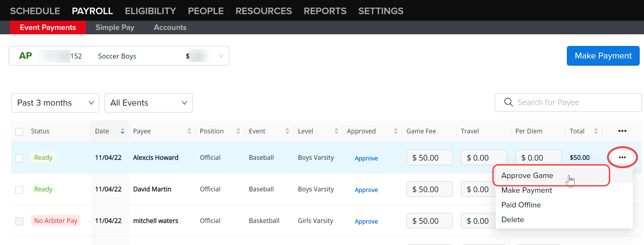Click the Girls Varsity level cell
Viewport: 644px width, 245px height.
point(315,221)
